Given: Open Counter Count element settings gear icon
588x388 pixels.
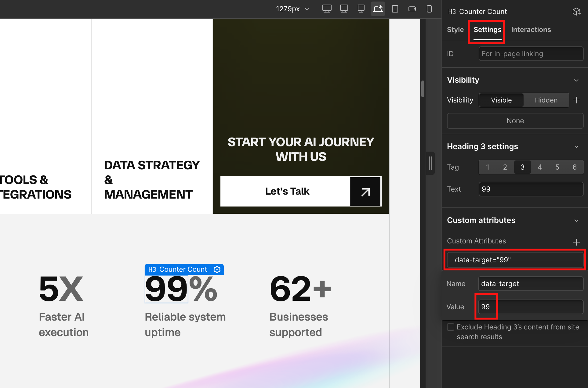Looking at the screenshot, I should [x=217, y=269].
